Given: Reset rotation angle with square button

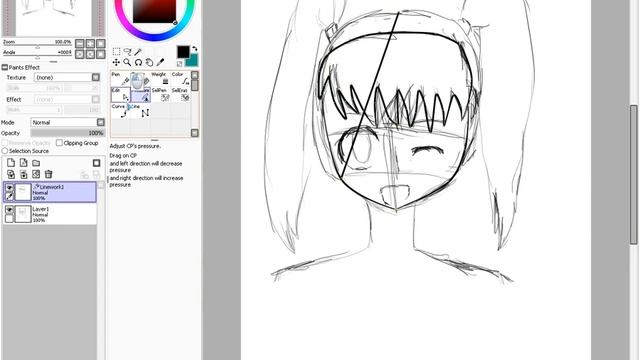Looking at the screenshot, I should [100, 54].
